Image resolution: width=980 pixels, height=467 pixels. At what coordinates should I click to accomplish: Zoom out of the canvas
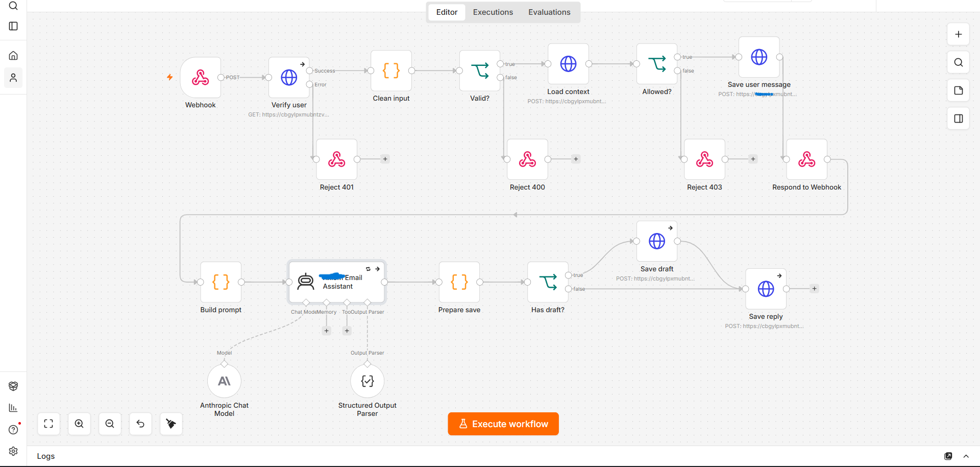pos(110,424)
